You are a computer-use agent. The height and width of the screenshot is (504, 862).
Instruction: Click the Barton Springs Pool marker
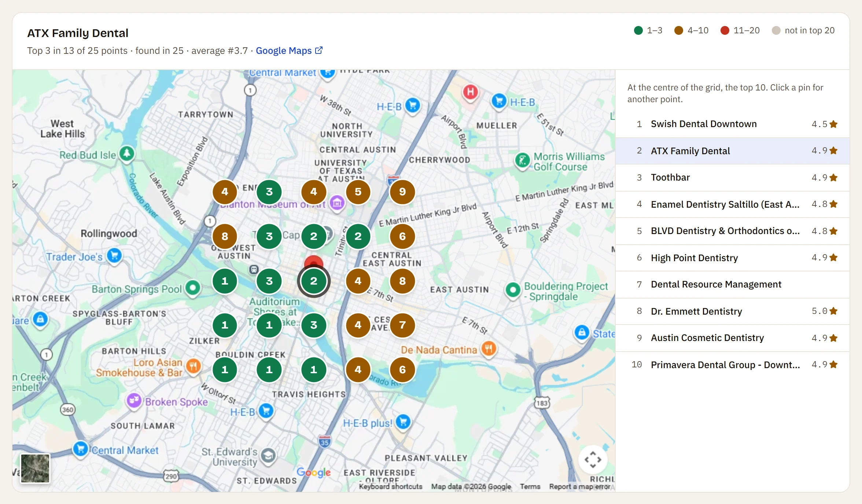click(193, 288)
